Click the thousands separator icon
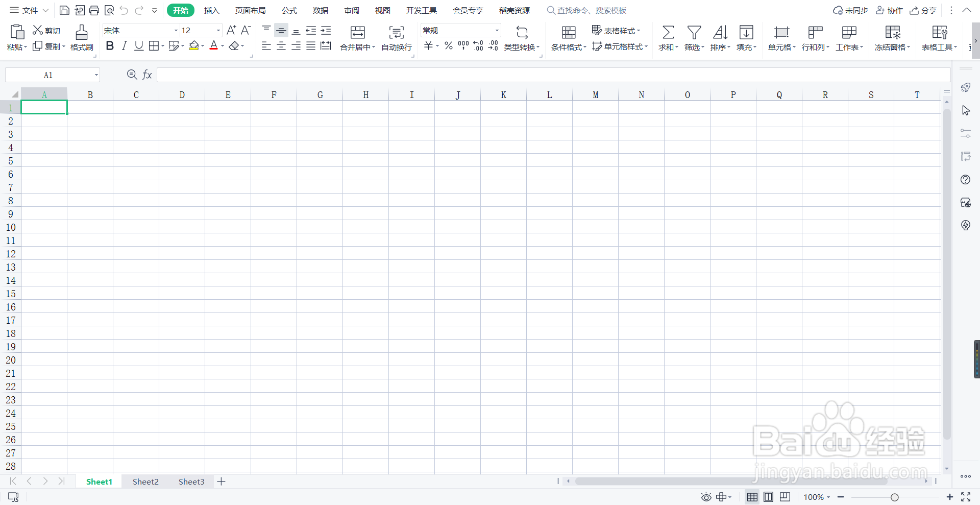This screenshot has width=980, height=505. (x=463, y=46)
